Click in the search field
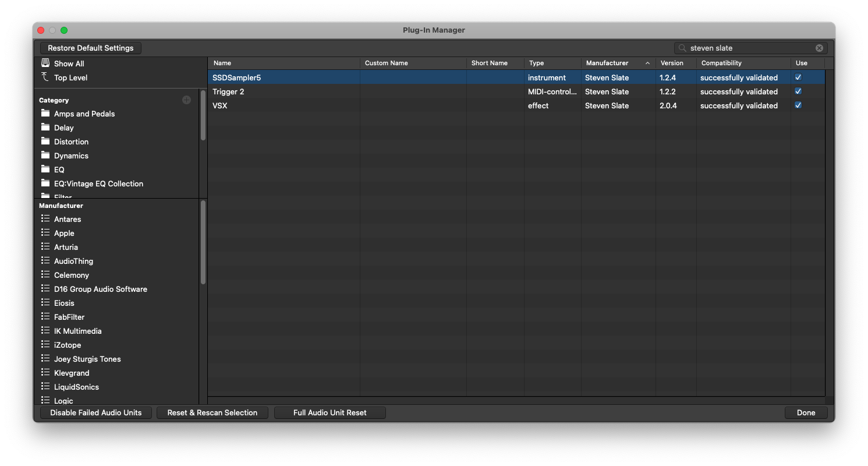The height and width of the screenshot is (466, 868). click(x=751, y=48)
